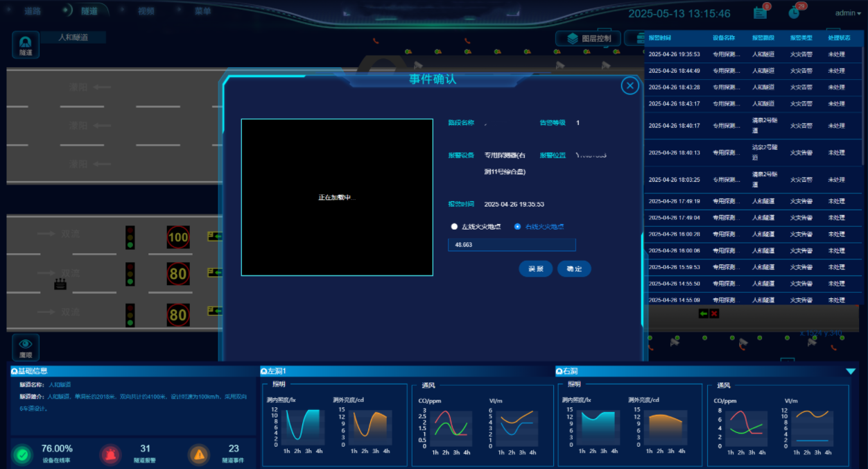Switch to the 道路 tab

(x=33, y=11)
